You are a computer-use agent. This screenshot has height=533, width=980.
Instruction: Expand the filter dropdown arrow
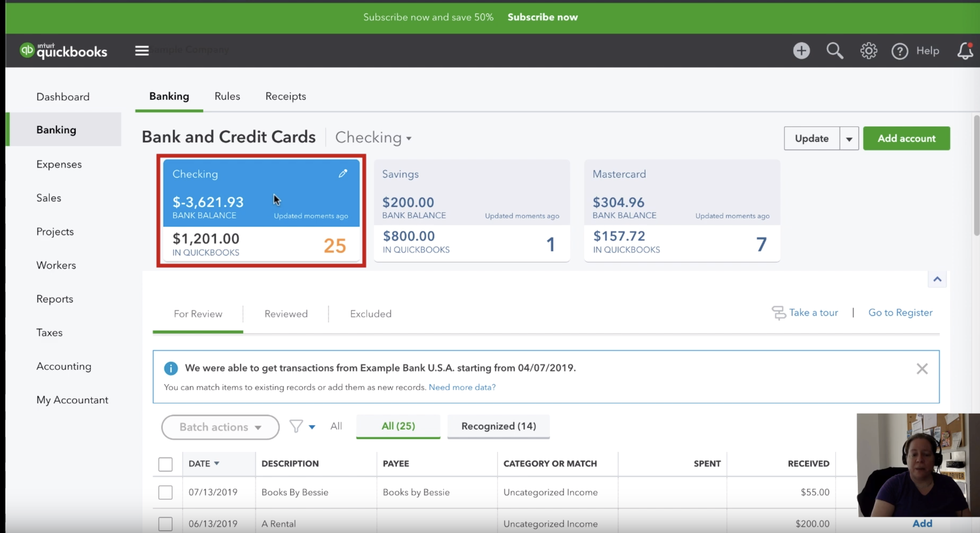(312, 427)
